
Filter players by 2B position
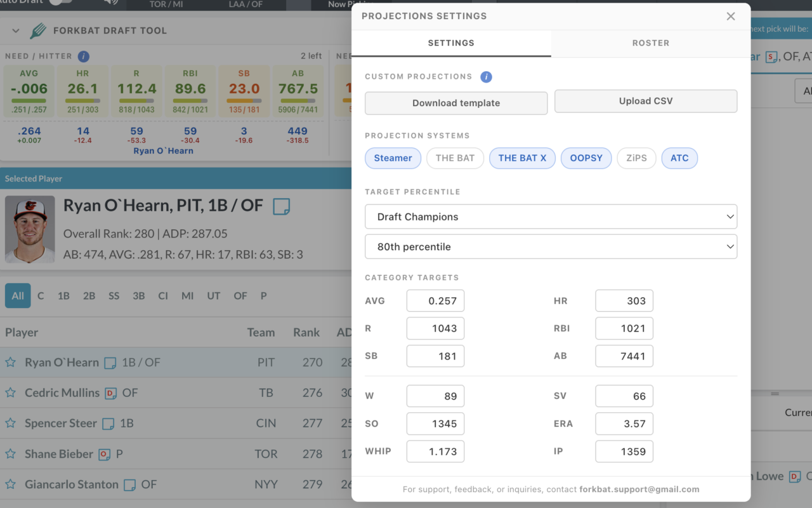[89, 296]
